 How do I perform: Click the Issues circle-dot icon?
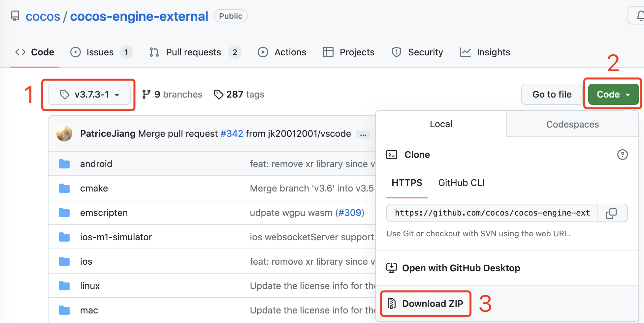click(x=76, y=52)
